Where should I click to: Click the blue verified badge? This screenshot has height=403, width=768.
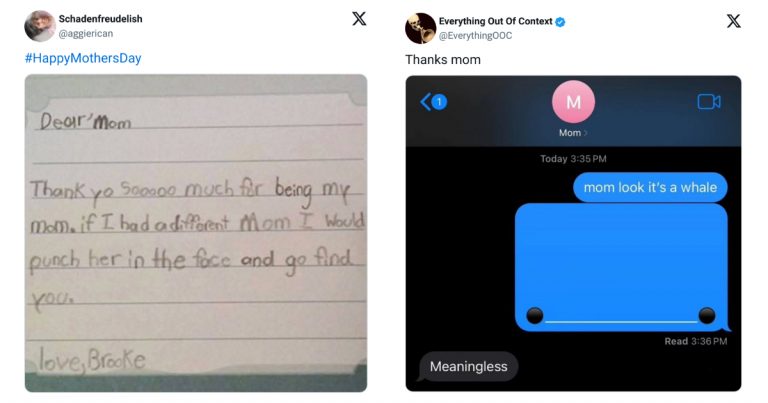pos(560,22)
